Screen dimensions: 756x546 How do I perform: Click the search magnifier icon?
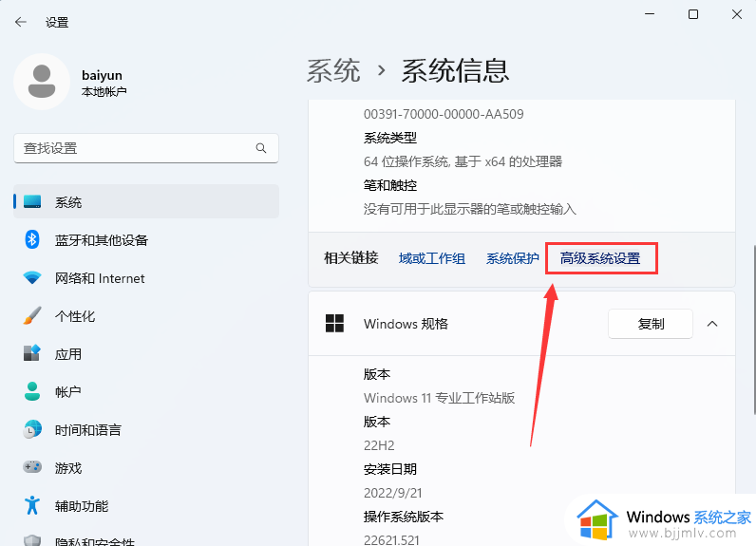click(261, 148)
